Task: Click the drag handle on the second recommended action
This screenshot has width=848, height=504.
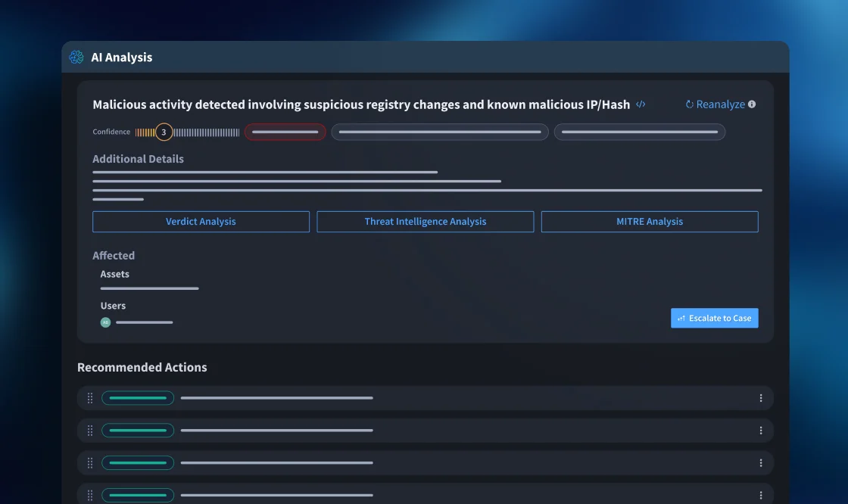Action: coord(89,430)
